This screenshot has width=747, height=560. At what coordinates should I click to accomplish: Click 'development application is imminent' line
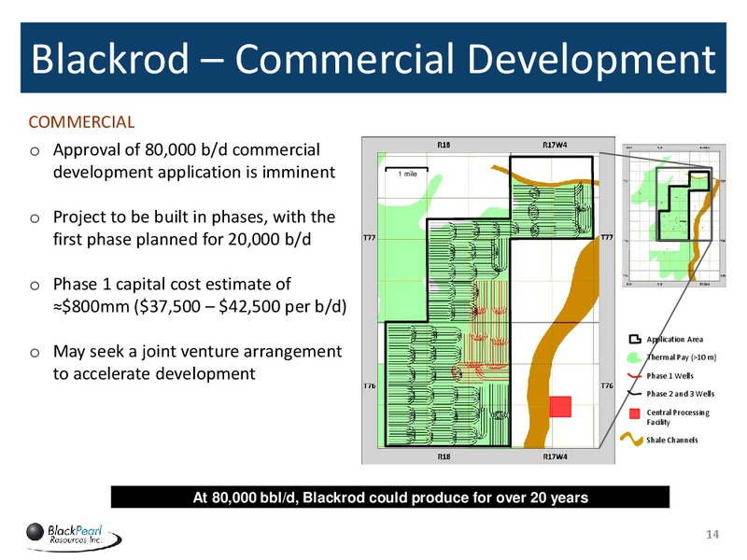[194, 172]
